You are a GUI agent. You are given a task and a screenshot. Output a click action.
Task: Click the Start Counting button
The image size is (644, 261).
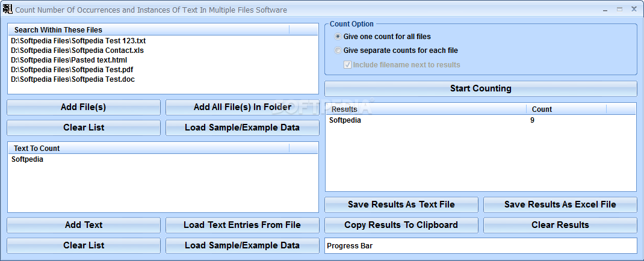click(480, 88)
